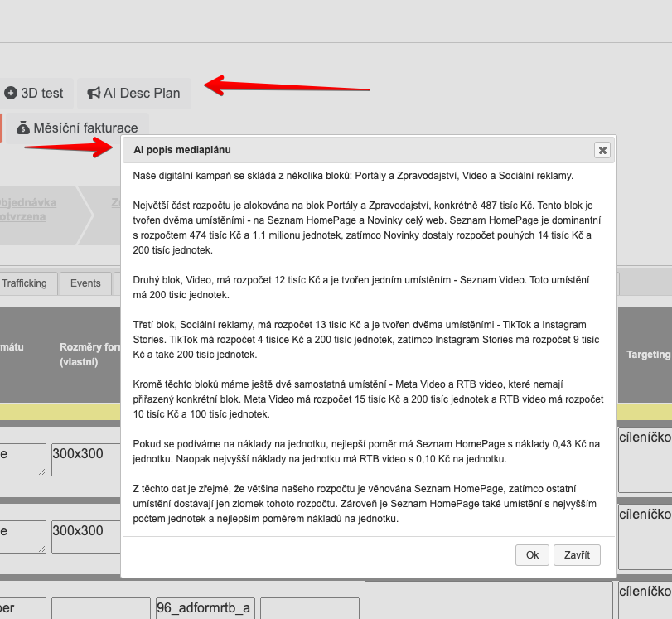
Task: Click the second row's cíleníčko targeting textarea
Action: pos(645,537)
